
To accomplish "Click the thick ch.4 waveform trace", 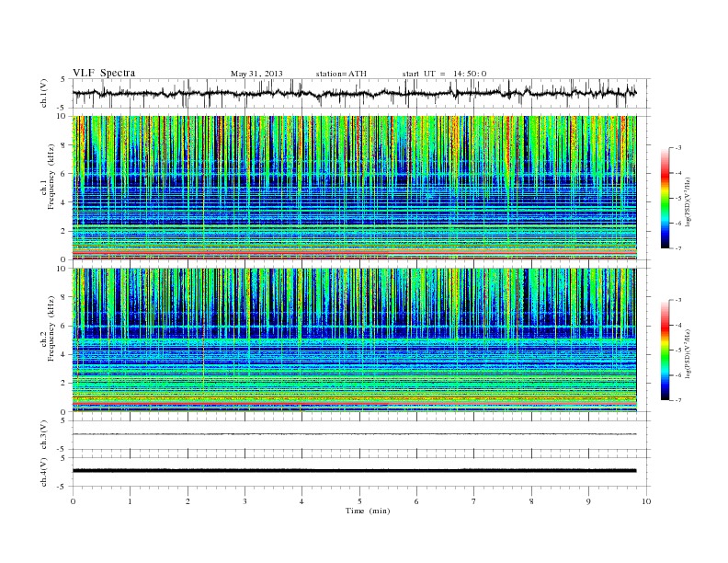I will click(x=354, y=471).
